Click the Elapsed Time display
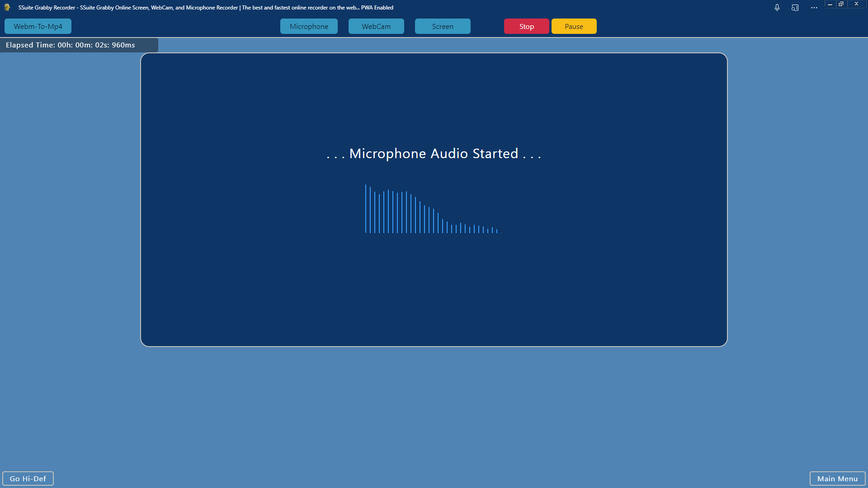 click(x=71, y=45)
